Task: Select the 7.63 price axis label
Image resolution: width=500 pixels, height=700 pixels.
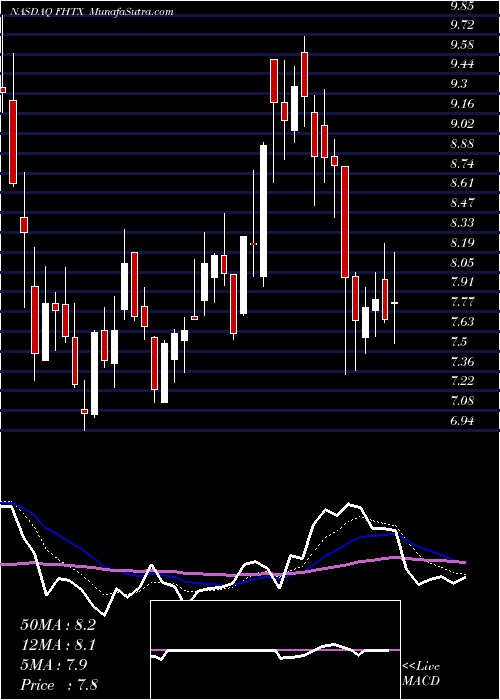Action: coord(461,321)
